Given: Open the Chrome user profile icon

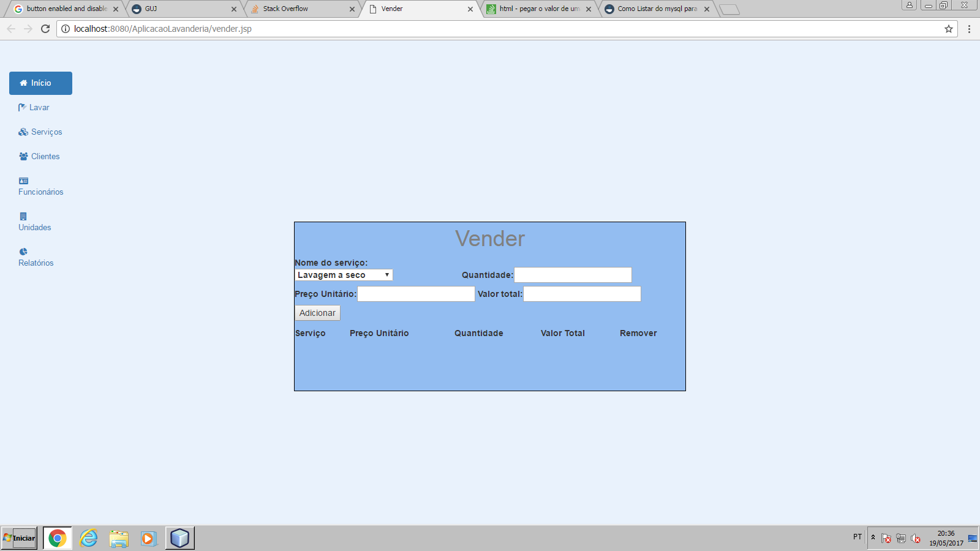Looking at the screenshot, I should (x=910, y=5).
